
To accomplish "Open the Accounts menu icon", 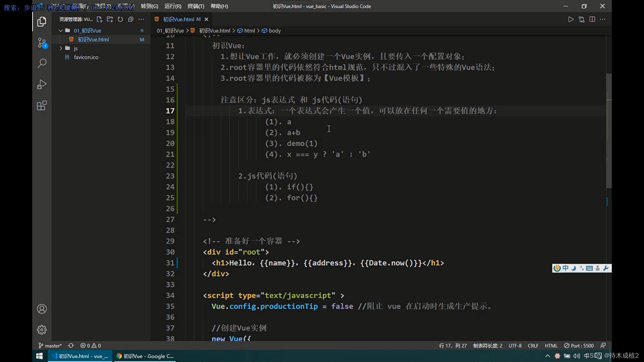I will click(42, 309).
